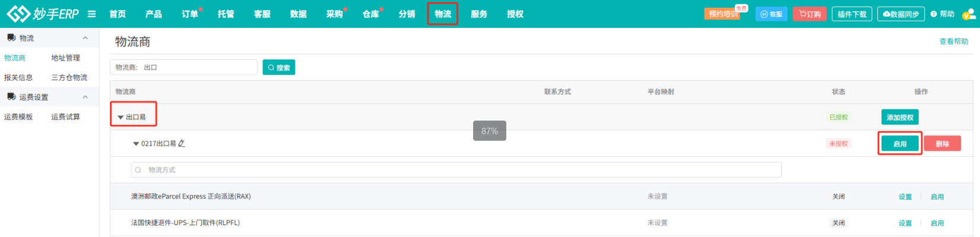Open the 产品 top menu

tap(154, 14)
